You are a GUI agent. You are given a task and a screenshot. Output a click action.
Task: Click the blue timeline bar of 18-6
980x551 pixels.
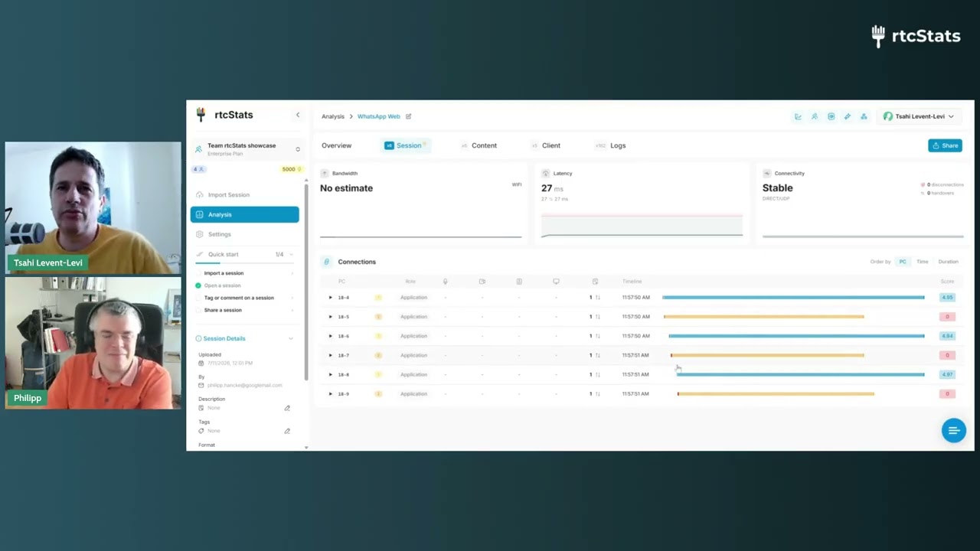point(796,336)
